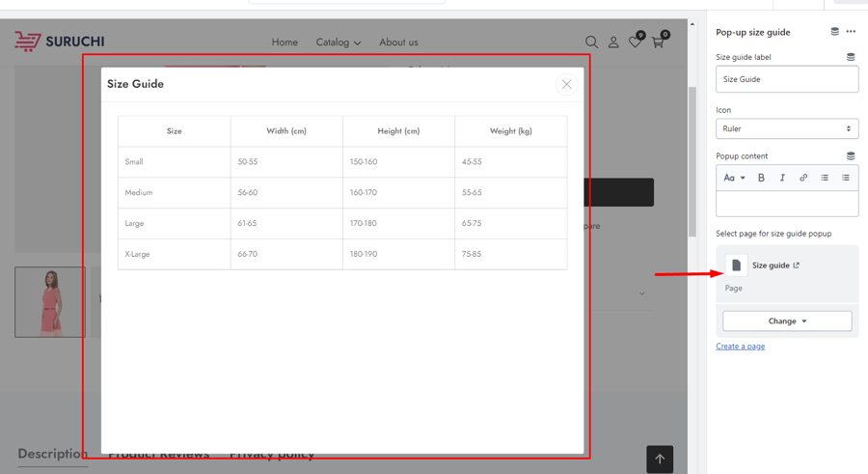Open the Ruler icon select dropdown
Image resolution: width=868 pixels, height=474 pixels.
coord(786,128)
